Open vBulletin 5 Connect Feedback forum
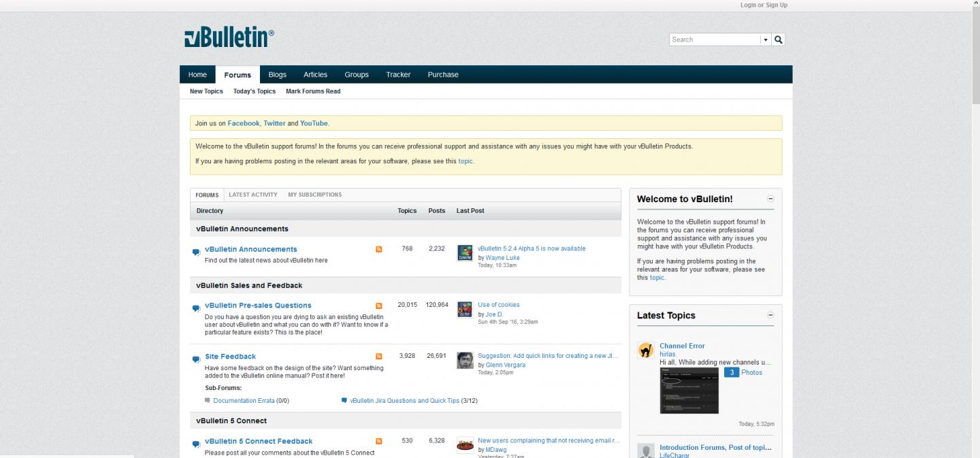 click(259, 441)
